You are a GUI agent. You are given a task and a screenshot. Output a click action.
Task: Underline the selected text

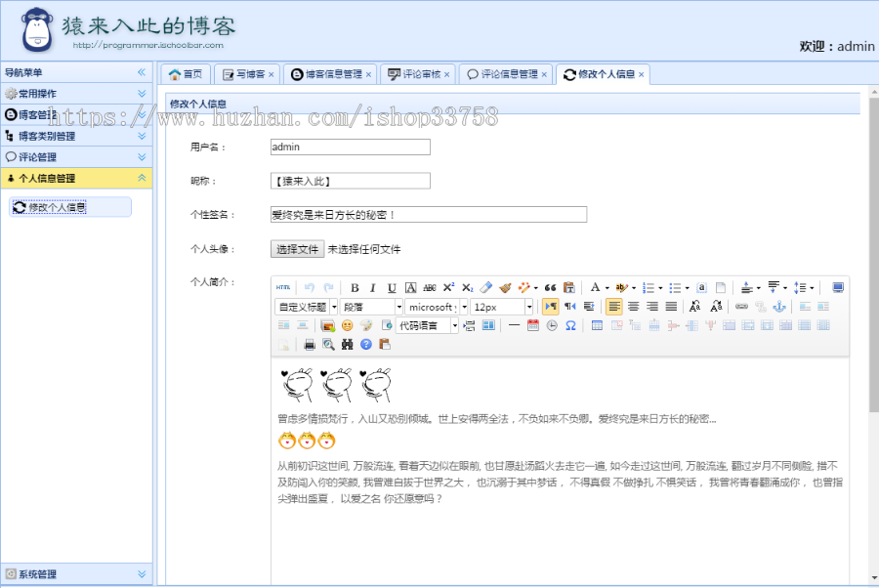tap(391, 287)
